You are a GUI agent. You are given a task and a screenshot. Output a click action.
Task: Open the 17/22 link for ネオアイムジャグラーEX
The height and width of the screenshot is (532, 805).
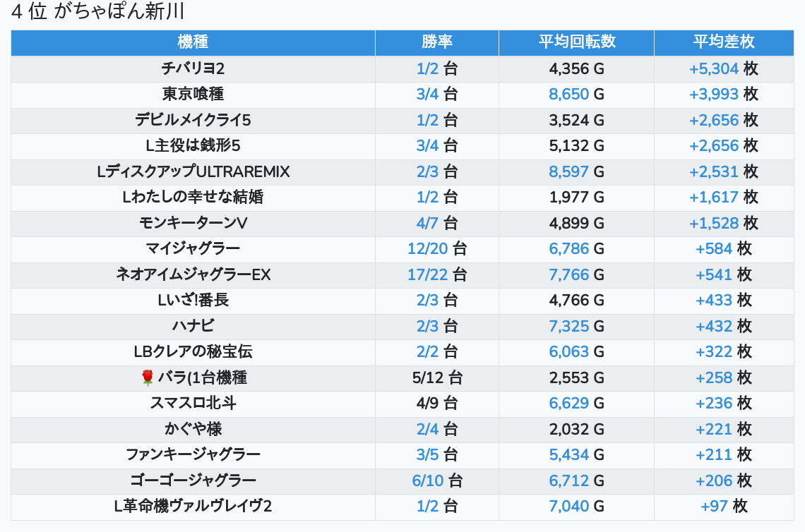click(427, 274)
